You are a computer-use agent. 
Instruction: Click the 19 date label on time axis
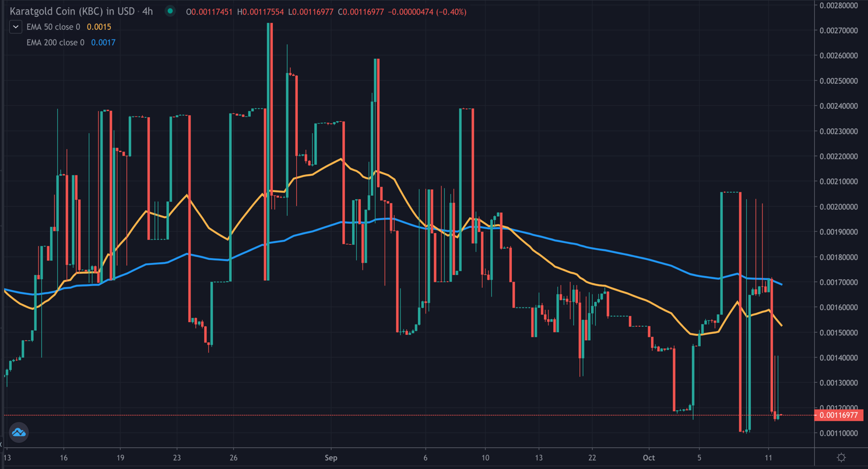coord(120,458)
